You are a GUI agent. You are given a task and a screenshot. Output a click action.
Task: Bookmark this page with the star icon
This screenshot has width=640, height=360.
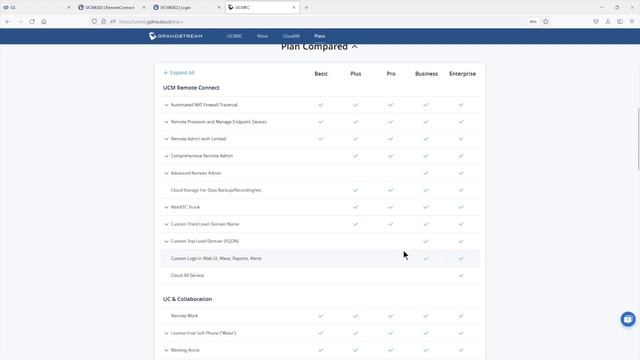(546, 22)
